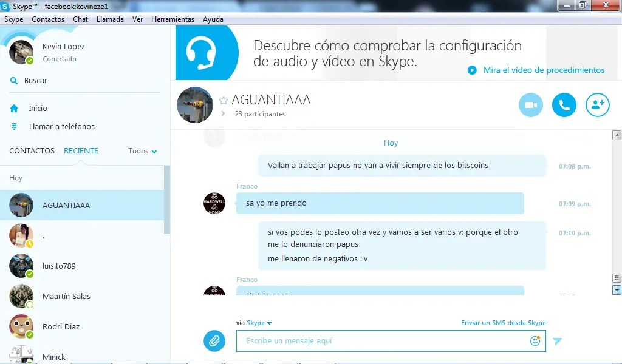
Task: Open the emoticon picker in message box
Action: [x=535, y=340]
